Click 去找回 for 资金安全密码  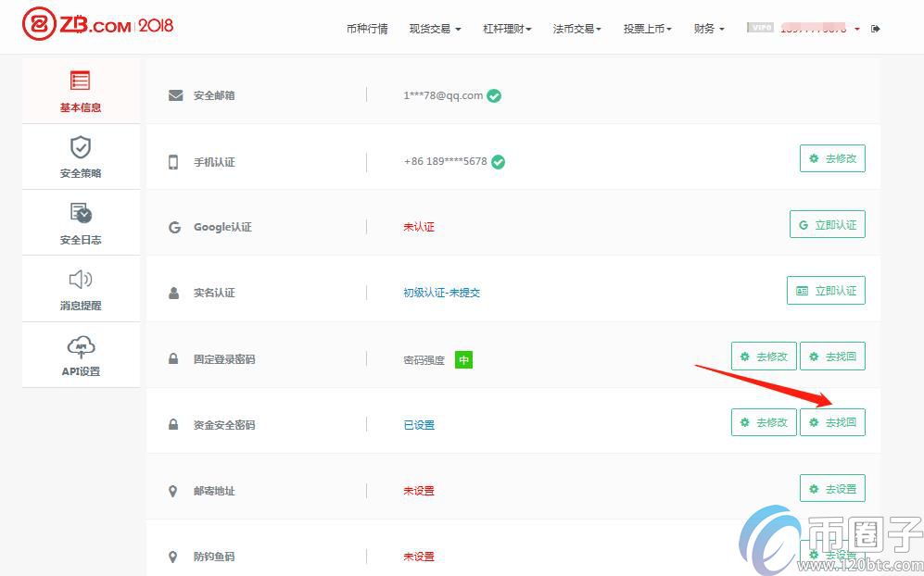click(832, 422)
